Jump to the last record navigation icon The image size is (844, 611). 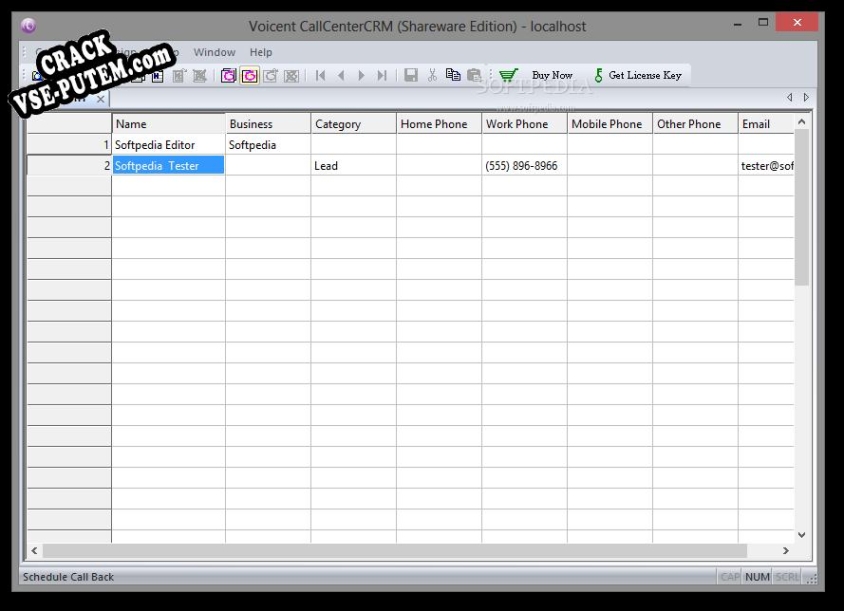(x=381, y=74)
